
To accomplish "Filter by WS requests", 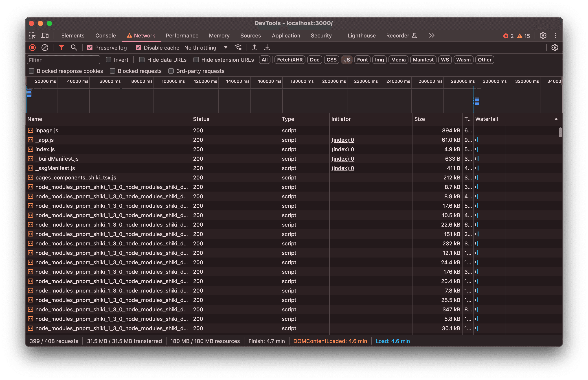I will (445, 60).
